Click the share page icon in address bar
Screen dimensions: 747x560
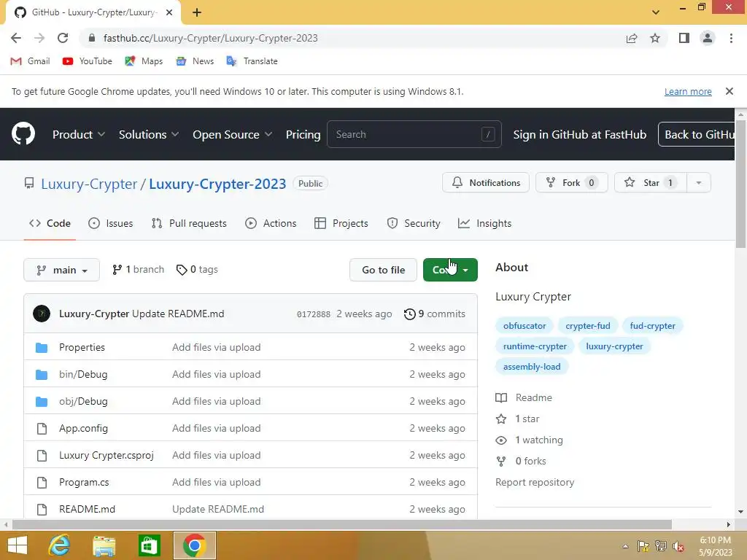(632, 38)
